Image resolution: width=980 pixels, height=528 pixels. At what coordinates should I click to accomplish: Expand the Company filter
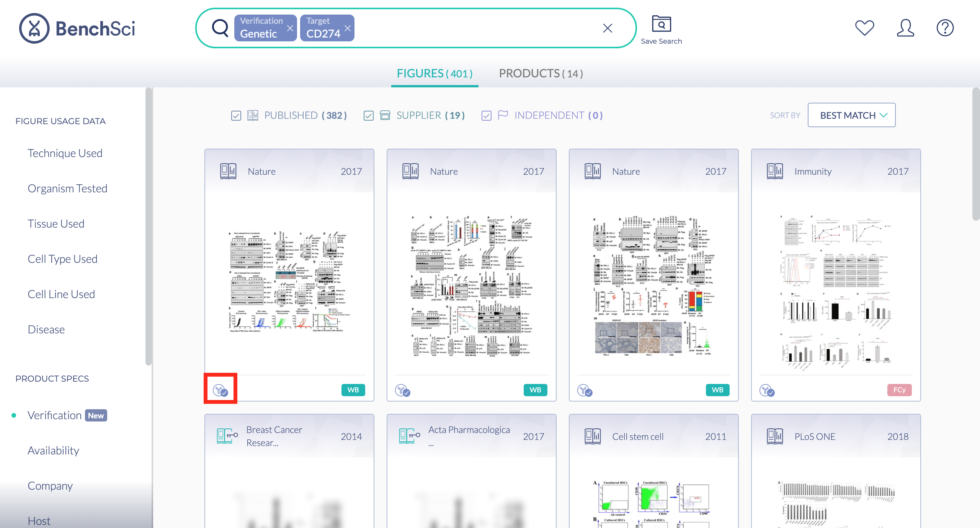tap(50, 486)
